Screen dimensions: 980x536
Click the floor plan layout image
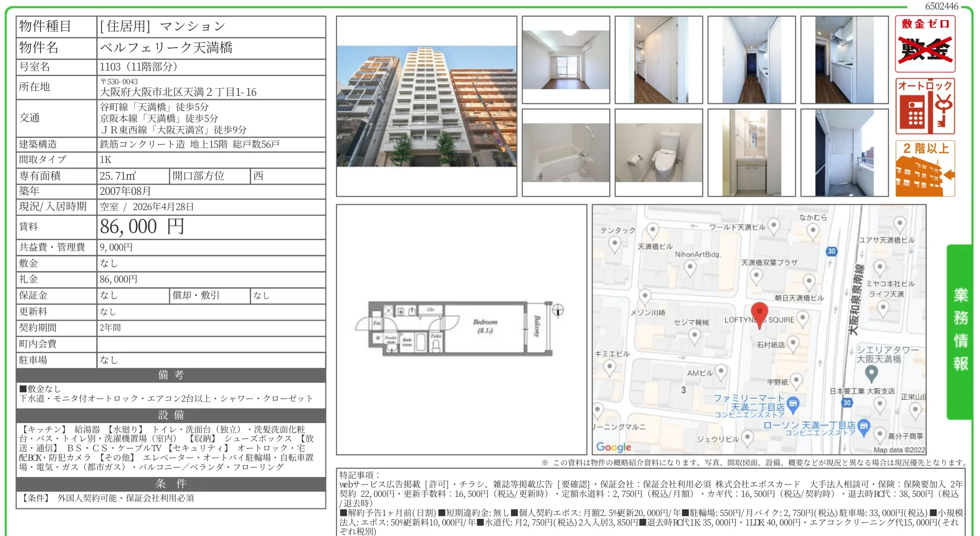(x=460, y=329)
